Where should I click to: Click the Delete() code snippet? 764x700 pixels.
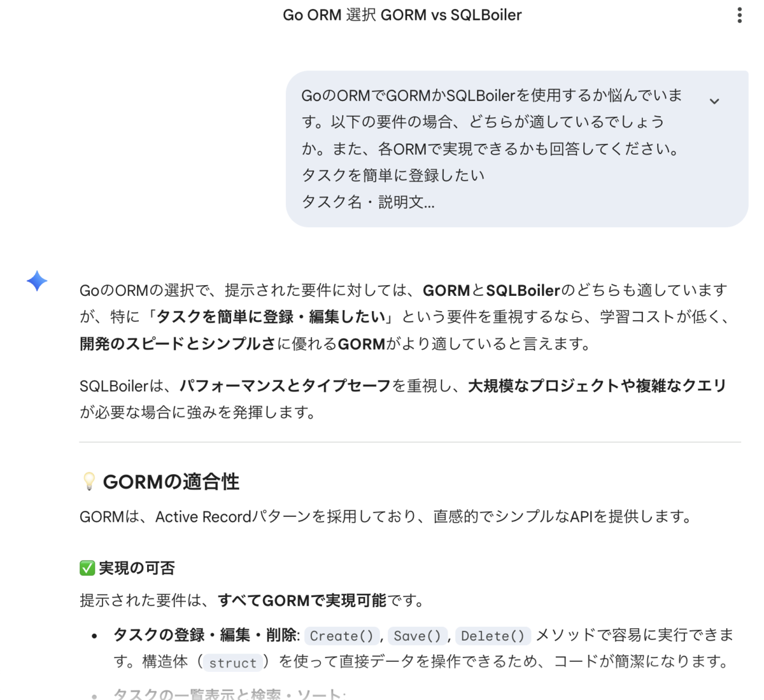pos(493,636)
